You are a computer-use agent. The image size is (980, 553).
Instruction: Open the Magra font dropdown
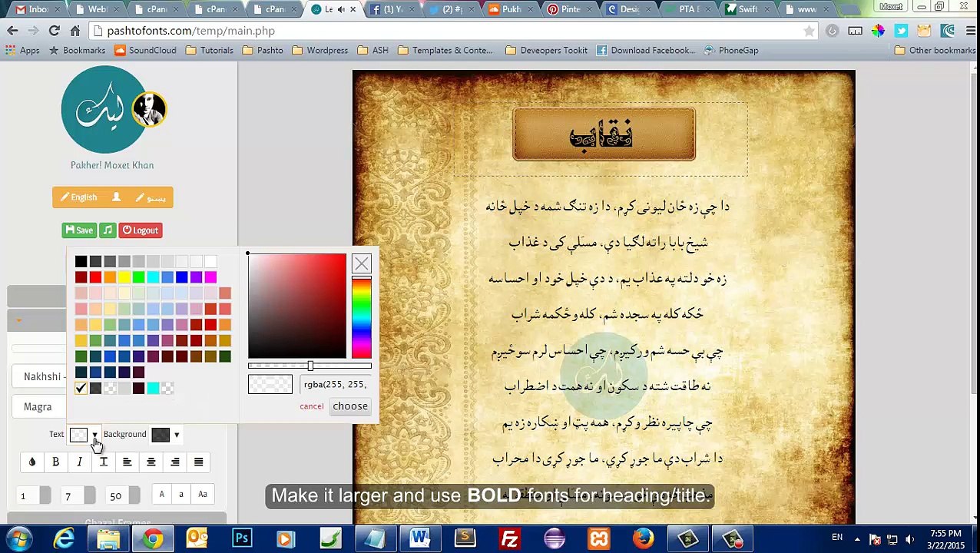coord(39,407)
